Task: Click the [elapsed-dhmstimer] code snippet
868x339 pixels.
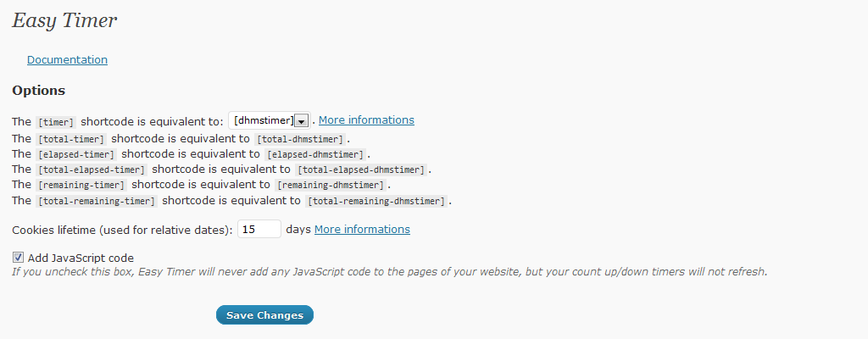Action: pyautogui.click(x=315, y=154)
